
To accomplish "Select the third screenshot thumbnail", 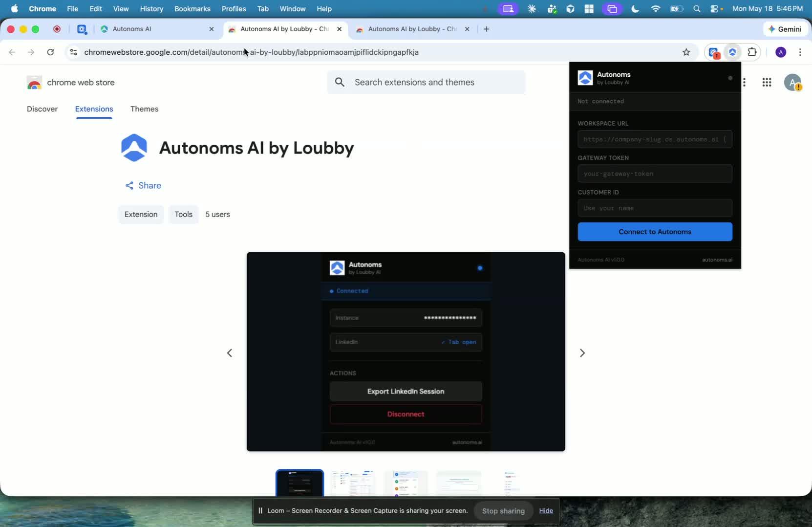I will click(x=406, y=483).
